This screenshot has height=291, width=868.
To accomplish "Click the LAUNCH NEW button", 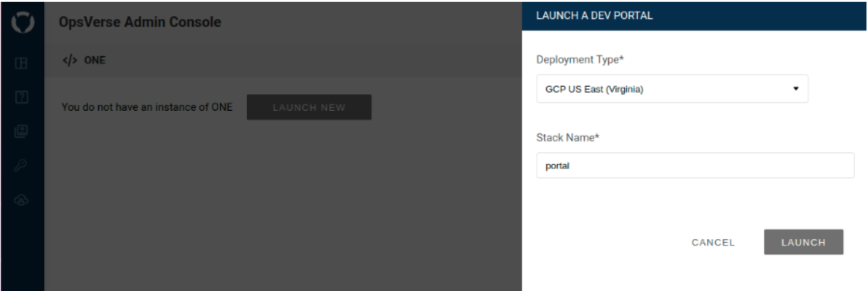I will point(309,107).
